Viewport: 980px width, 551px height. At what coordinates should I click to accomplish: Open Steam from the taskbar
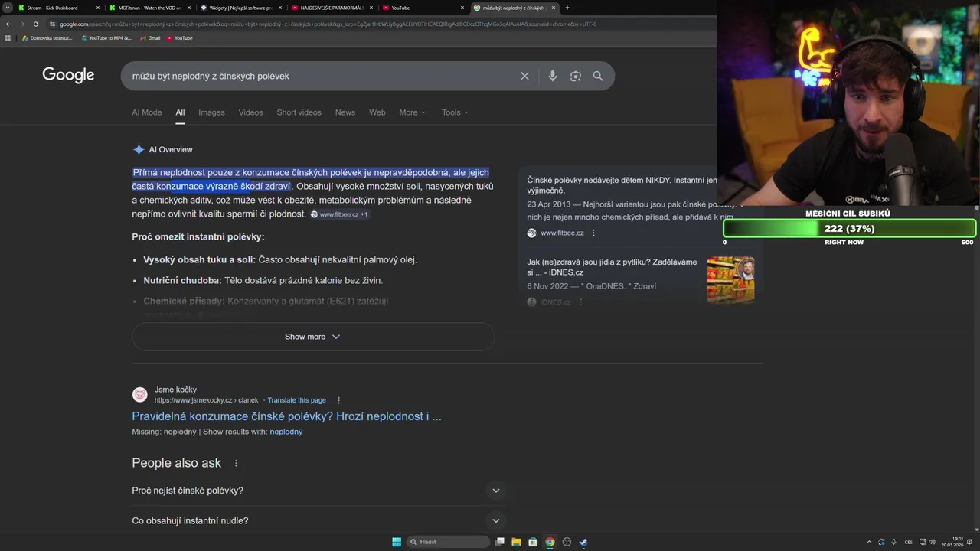(x=583, y=542)
